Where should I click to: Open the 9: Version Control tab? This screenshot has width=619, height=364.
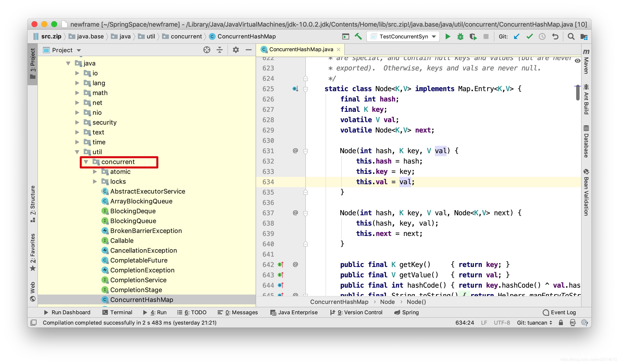click(356, 312)
